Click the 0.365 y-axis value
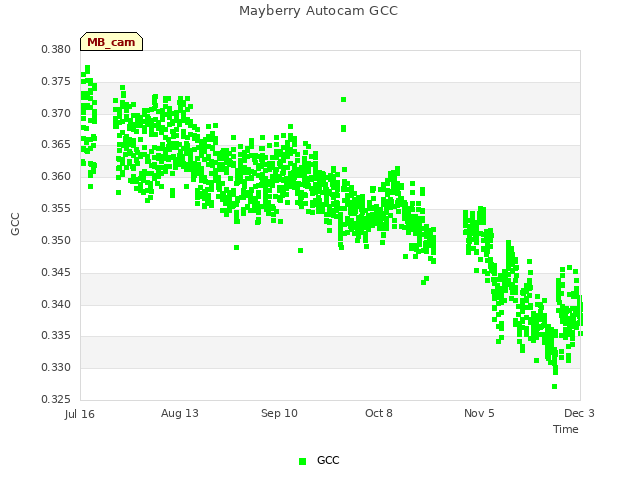Image resolution: width=640 pixels, height=480 pixels. 56,144
